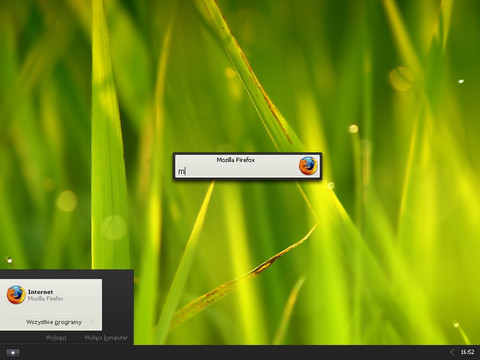Viewport: 480px width, 360px height.
Task: Click the Firefox icon in the start menu
Action: (x=16, y=295)
